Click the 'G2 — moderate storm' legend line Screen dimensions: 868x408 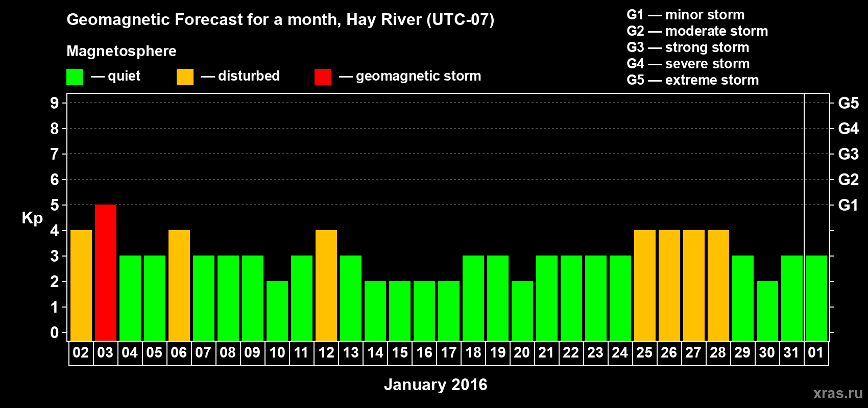(x=697, y=31)
